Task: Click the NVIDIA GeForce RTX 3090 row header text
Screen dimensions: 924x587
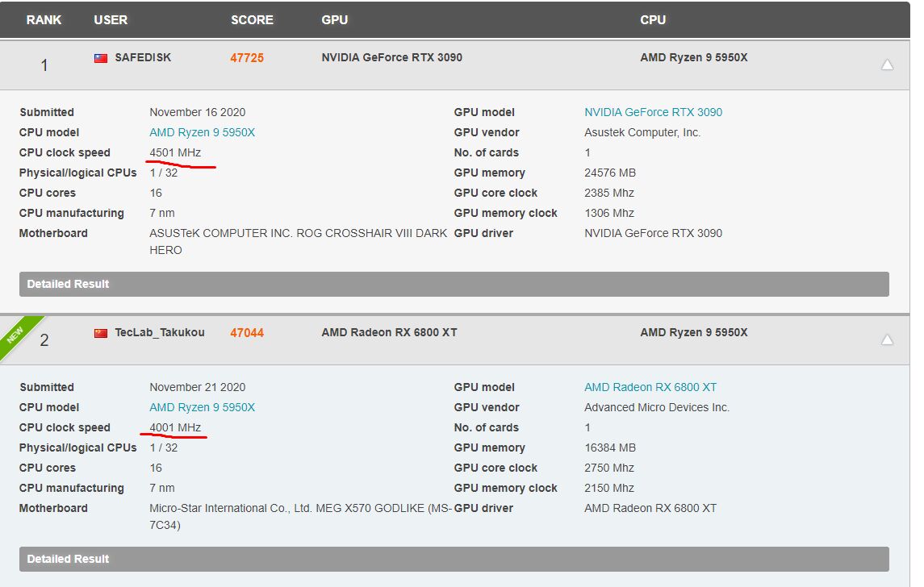Action: (392, 57)
